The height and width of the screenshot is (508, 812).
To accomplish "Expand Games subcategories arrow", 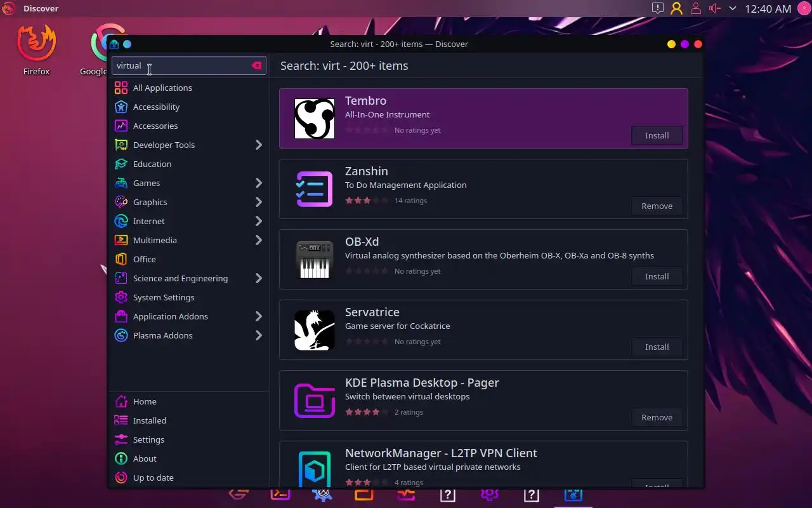I will click(x=258, y=183).
